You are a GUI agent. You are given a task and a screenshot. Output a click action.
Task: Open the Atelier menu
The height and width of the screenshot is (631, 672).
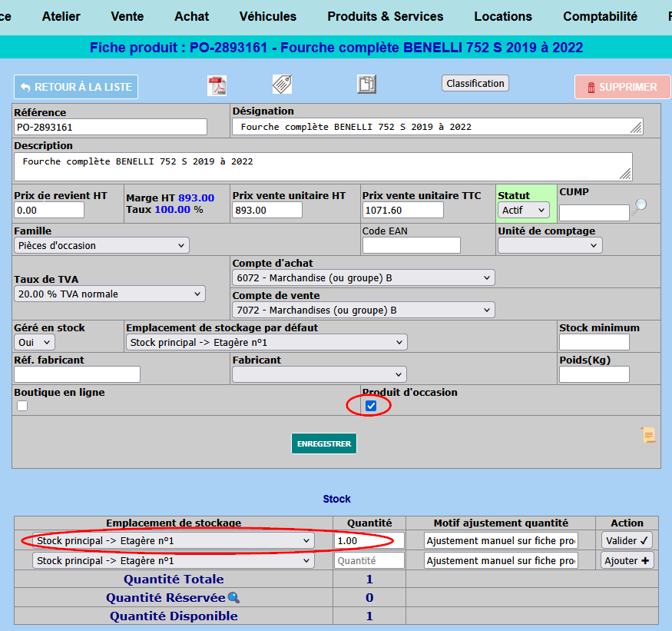pos(61,16)
